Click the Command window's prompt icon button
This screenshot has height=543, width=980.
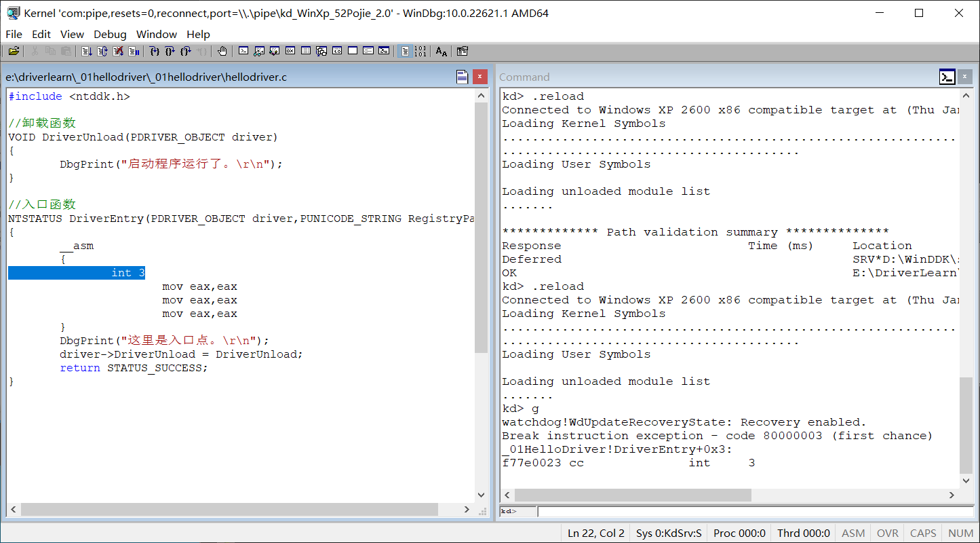(947, 77)
